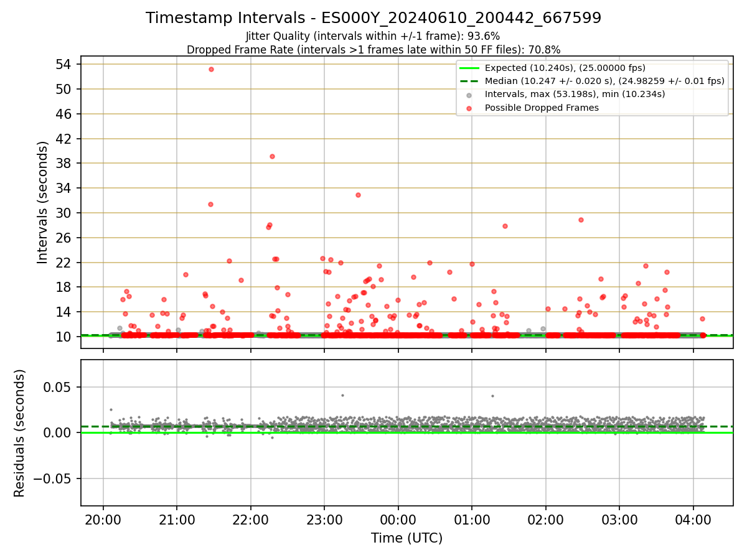Click the '26' tick label on intervals axis
The height and width of the screenshot is (560, 747).
pyautogui.click(x=65, y=238)
